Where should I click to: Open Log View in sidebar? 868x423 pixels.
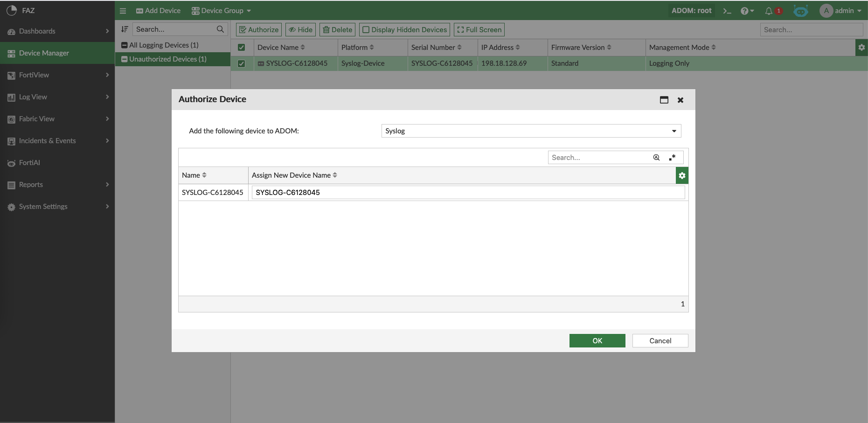click(33, 97)
